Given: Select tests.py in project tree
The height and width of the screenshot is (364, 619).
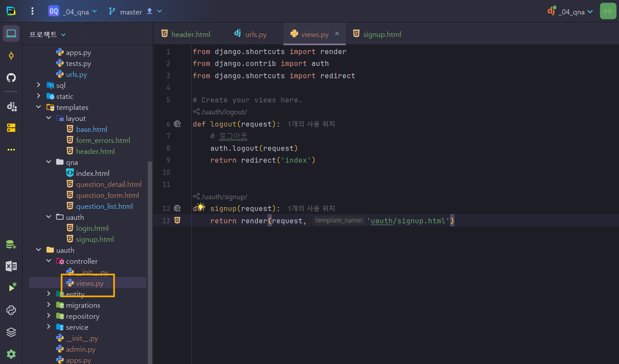Looking at the screenshot, I should coord(78,63).
